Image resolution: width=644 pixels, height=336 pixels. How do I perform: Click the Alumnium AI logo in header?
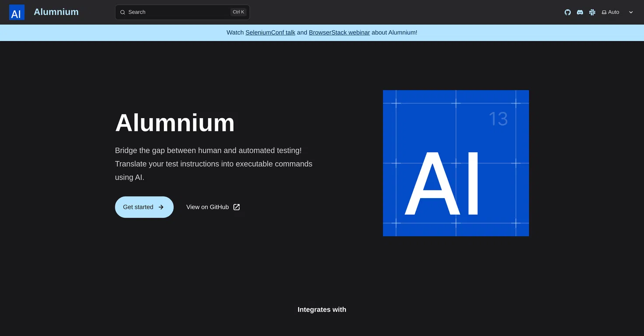click(17, 12)
